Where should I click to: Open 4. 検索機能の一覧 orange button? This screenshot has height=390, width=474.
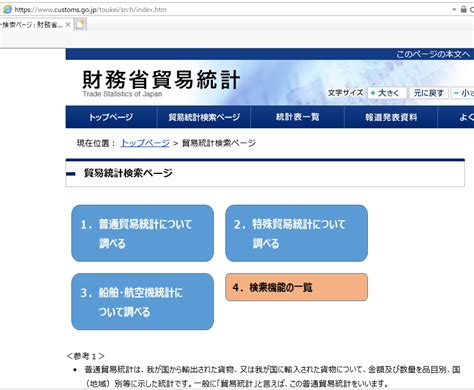pyautogui.click(x=297, y=287)
